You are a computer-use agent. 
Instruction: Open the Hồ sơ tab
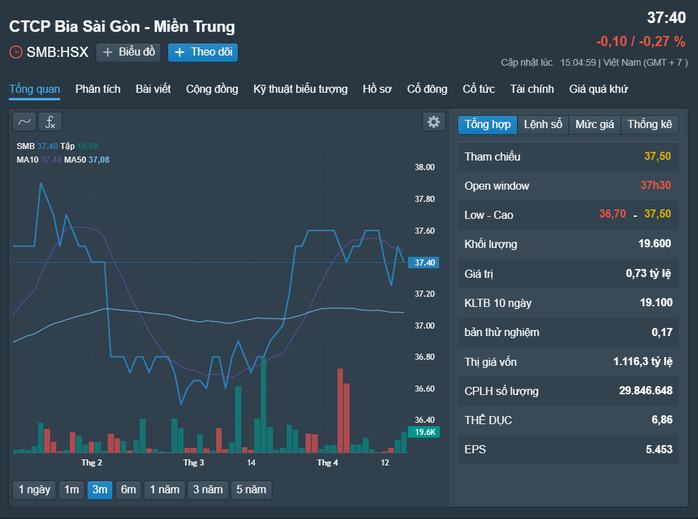click(x=377, y=89)
